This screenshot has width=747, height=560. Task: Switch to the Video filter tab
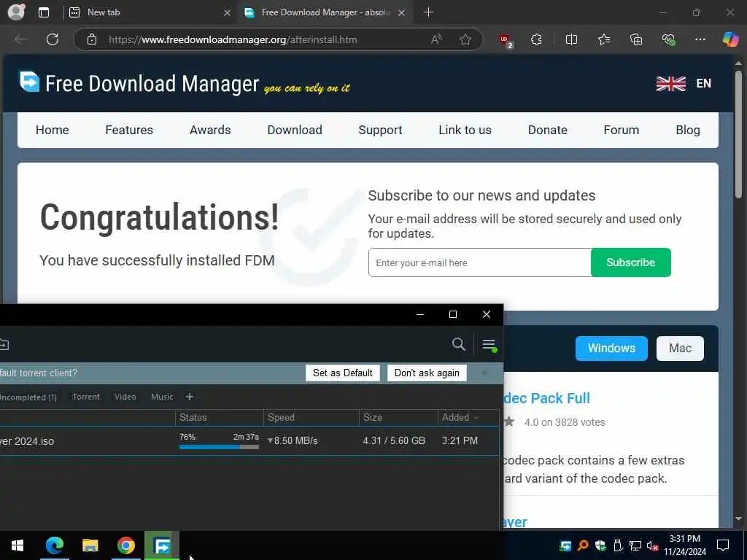125,397
